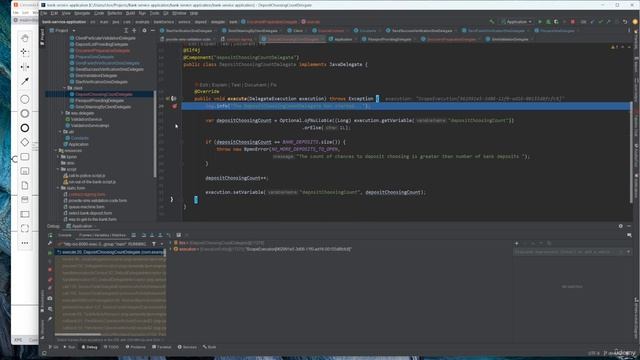Switch to the PassportProvidingDelegate editor tab
This screenshot has height=360, width=640.
[387, 39]
